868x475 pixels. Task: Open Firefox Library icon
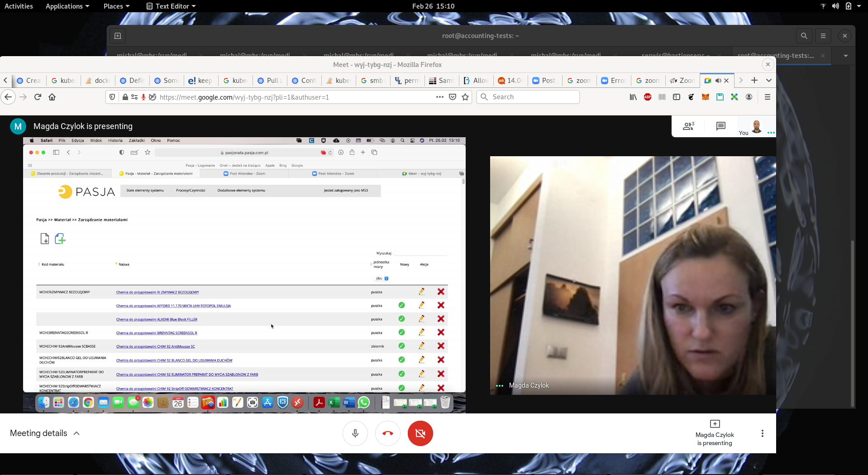pos(633,97)
